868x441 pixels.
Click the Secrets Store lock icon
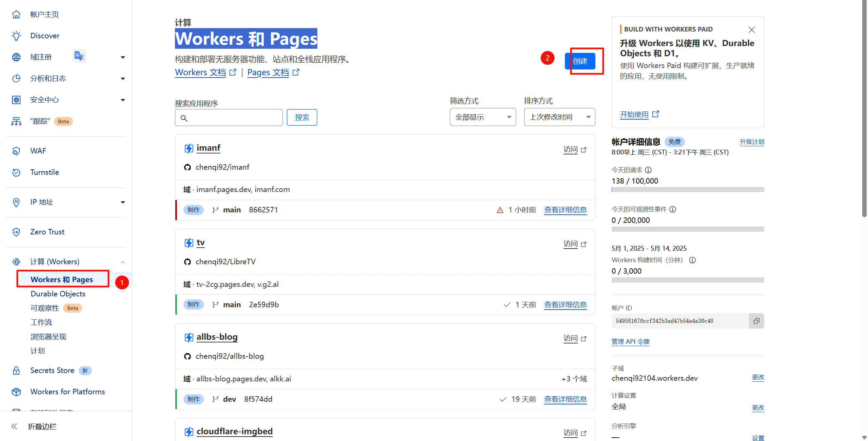16,370
